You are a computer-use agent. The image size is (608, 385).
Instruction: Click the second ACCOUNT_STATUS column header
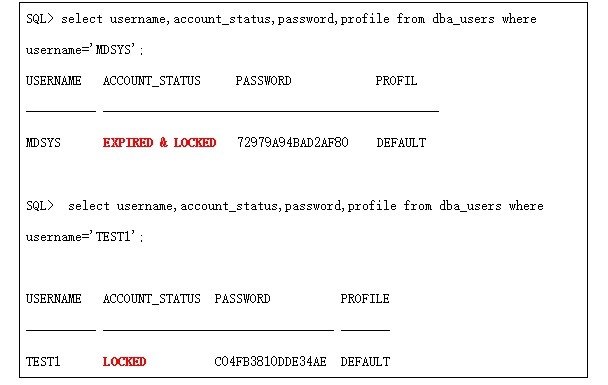pos(152,299)
